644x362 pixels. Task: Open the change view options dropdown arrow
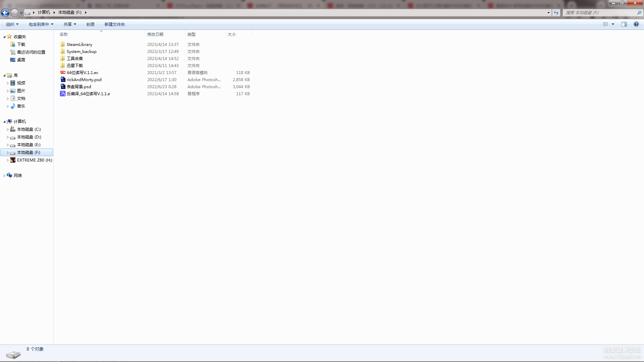click(x=613, y=24)
